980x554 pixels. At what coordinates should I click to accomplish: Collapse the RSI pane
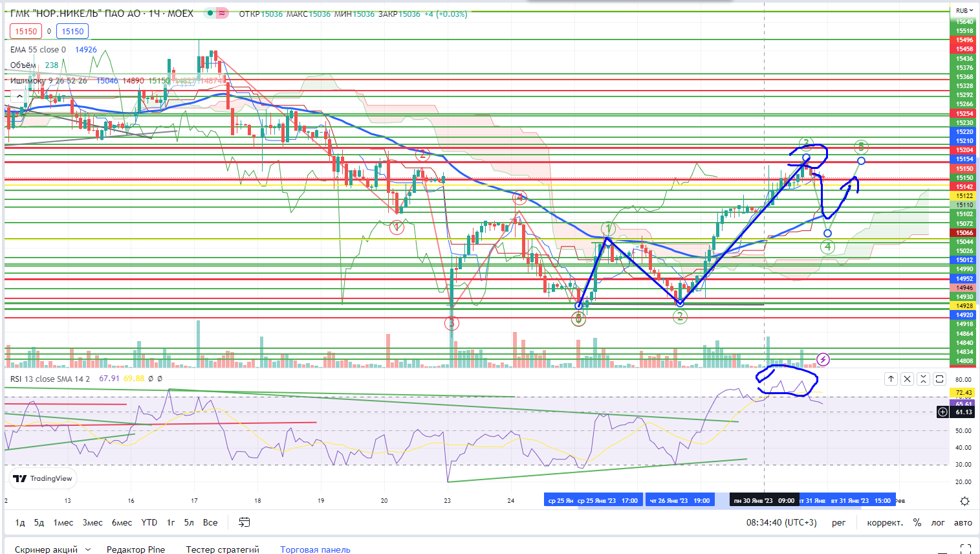[x=923, y=379]
